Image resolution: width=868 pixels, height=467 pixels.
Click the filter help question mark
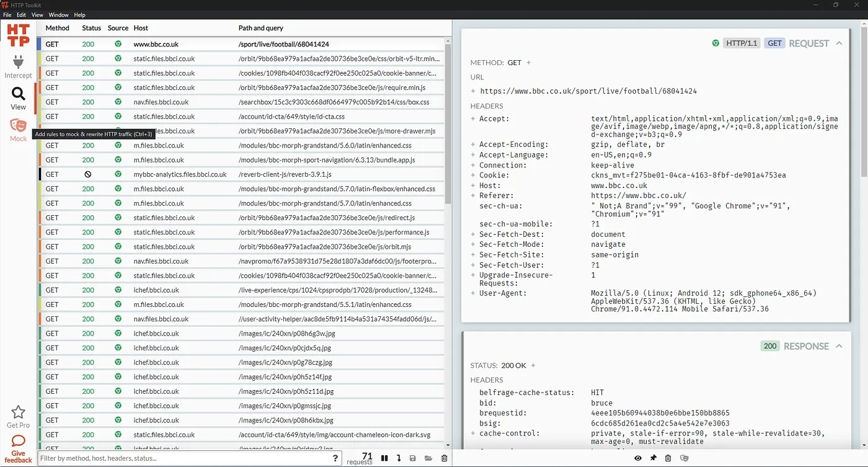pyautogui.click(x=335, y=458)
